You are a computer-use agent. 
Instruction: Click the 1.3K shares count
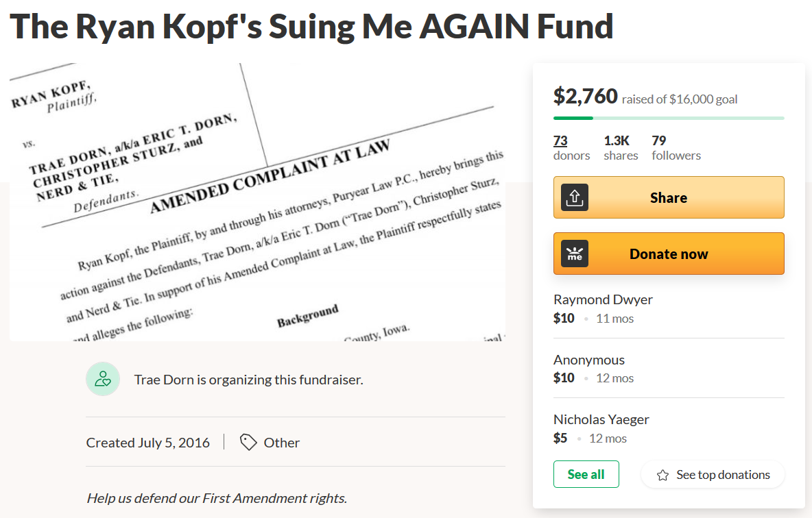[621, 148]
